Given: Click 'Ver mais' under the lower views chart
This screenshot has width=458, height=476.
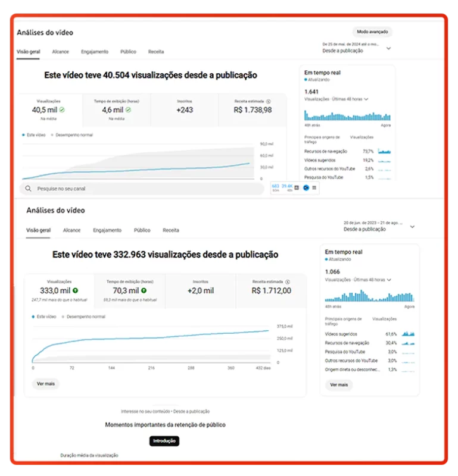Looking at the screenshot, I should (x=46, y=384).
